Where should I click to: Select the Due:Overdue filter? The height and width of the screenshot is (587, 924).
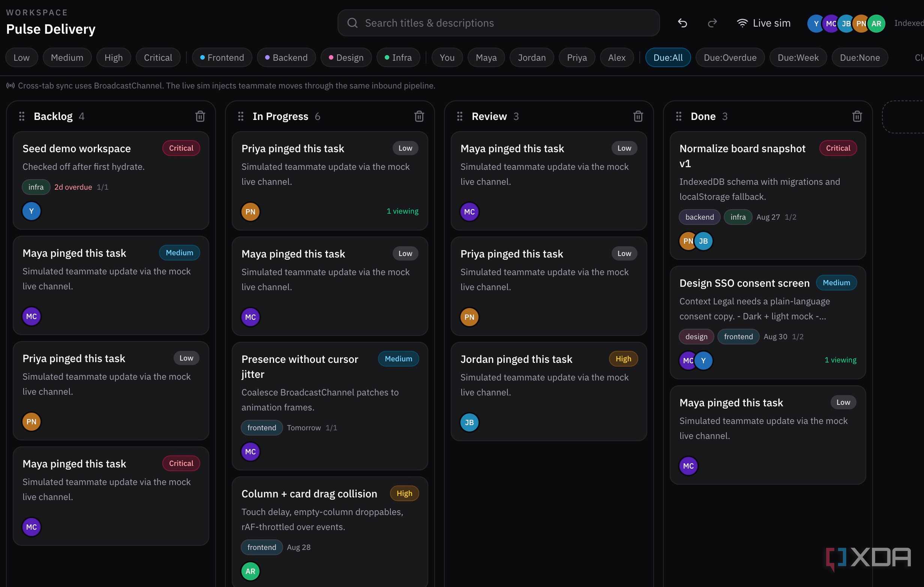click(x=730, y=58)
